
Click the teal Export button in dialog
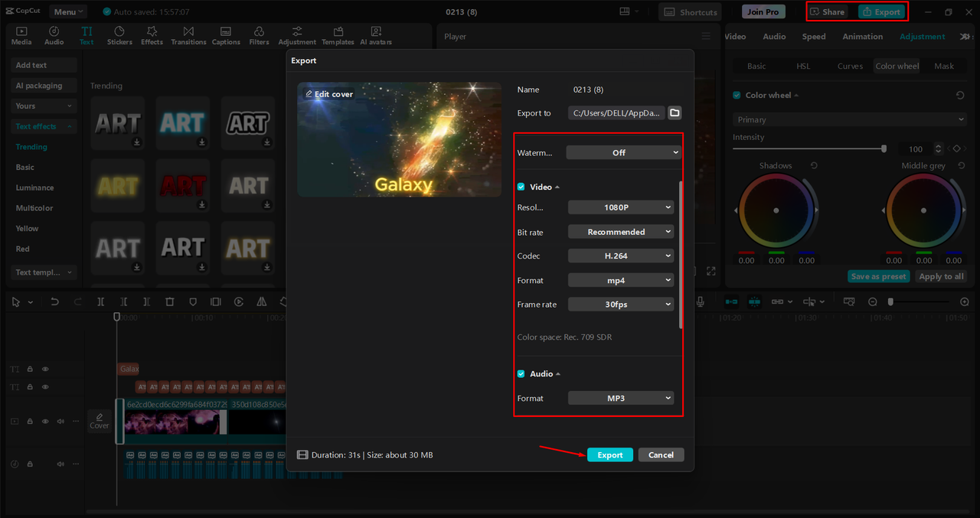click(610, 454)
